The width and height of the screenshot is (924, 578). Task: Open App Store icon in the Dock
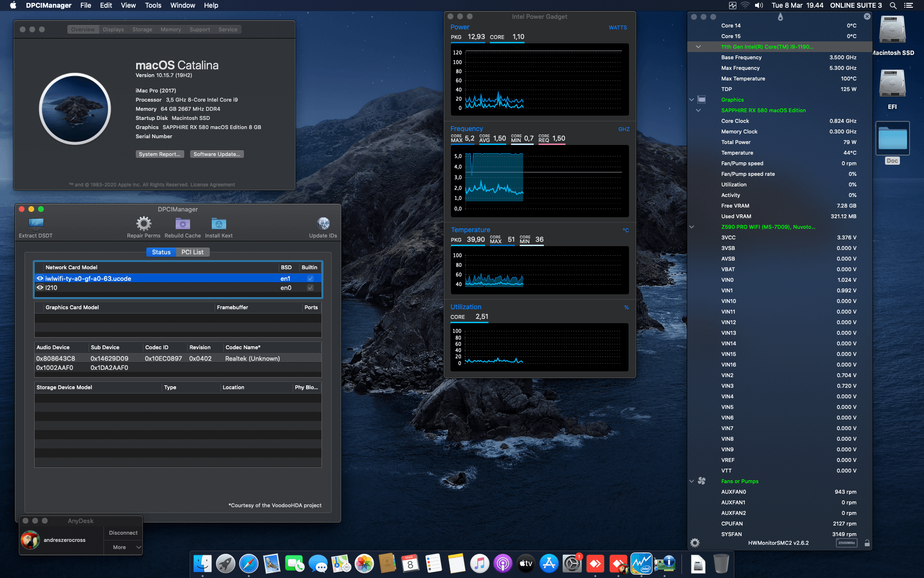click(549, 564)
